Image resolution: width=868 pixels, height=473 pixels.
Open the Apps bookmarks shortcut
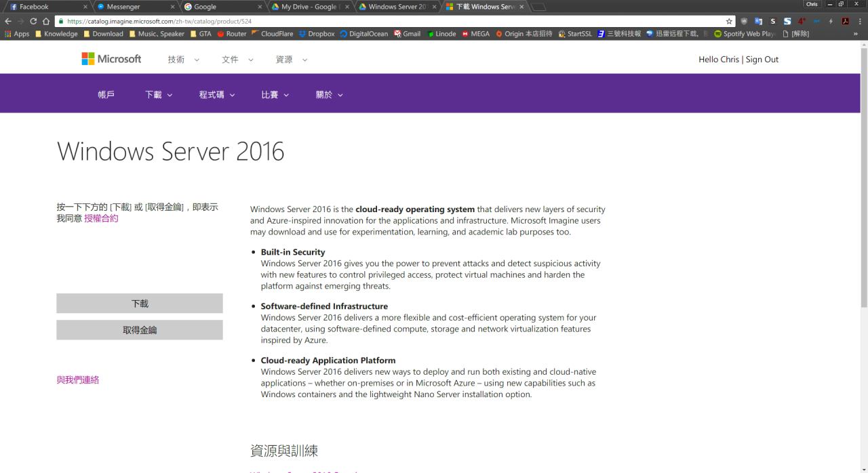click(x=17, y=34)
